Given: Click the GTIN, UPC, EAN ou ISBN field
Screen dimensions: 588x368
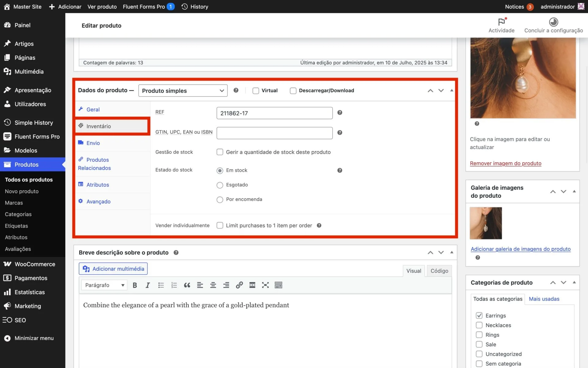Looking at the screenshot, I should coord(274,133).
